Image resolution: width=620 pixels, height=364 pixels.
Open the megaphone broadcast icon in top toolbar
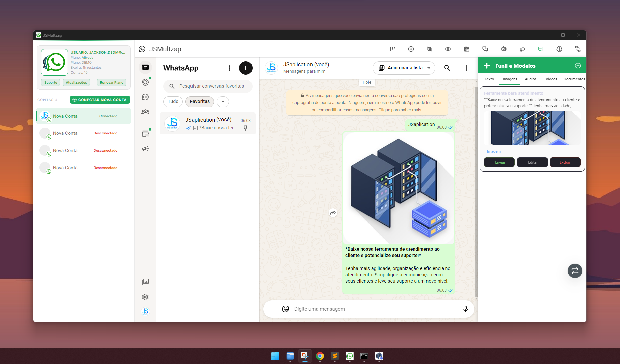[x=522, y=49]
